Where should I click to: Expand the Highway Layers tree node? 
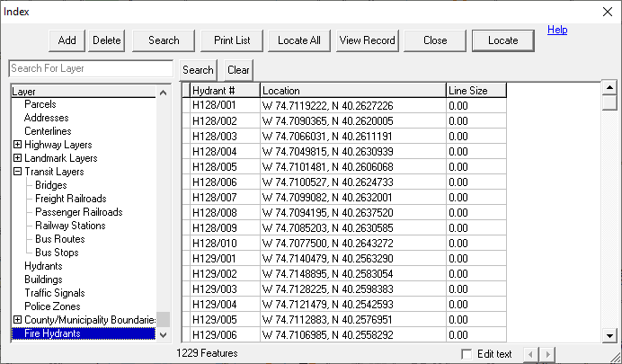(18, 145)
